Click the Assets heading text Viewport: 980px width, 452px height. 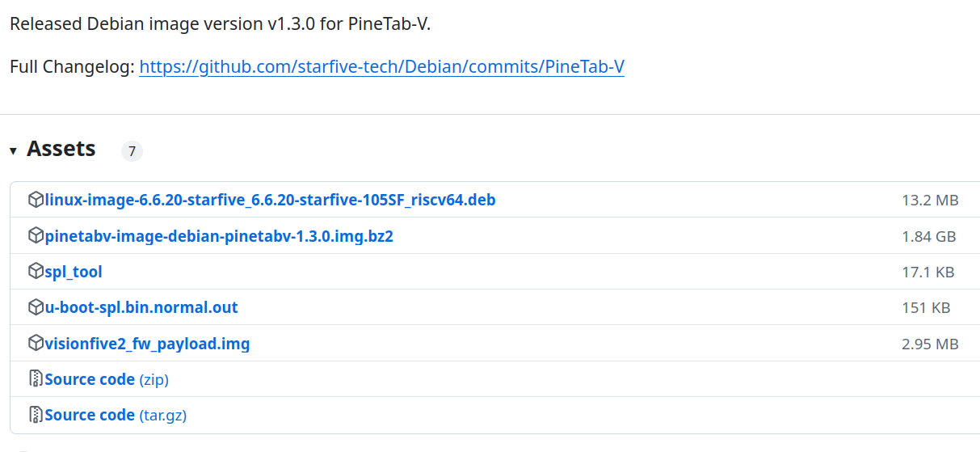pyautogui.click(x=61, y=149)
